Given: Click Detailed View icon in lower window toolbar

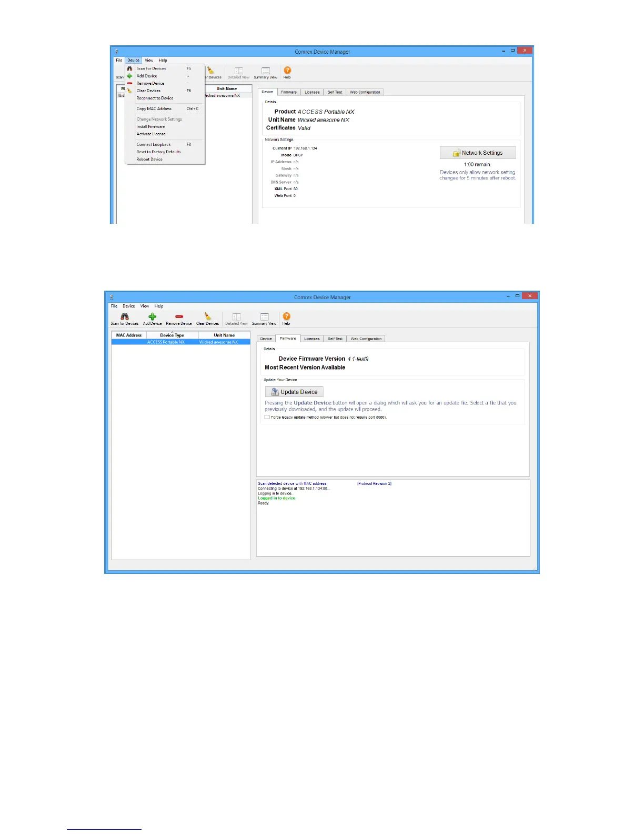Looking at the screenshot, I should 237,316.
